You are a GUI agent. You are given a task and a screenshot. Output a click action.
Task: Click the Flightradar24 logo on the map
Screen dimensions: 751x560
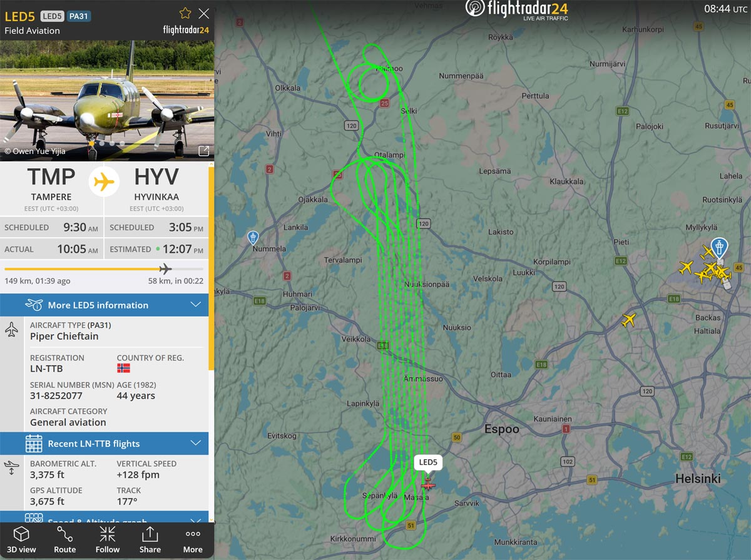pos(516,11)
